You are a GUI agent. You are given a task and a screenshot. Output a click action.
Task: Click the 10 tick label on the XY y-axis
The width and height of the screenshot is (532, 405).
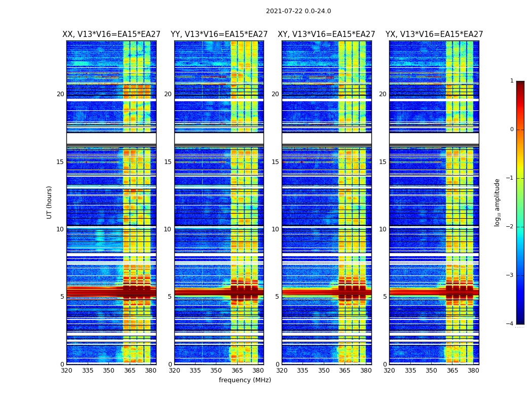pyautogui.click(x=275, y=229)
